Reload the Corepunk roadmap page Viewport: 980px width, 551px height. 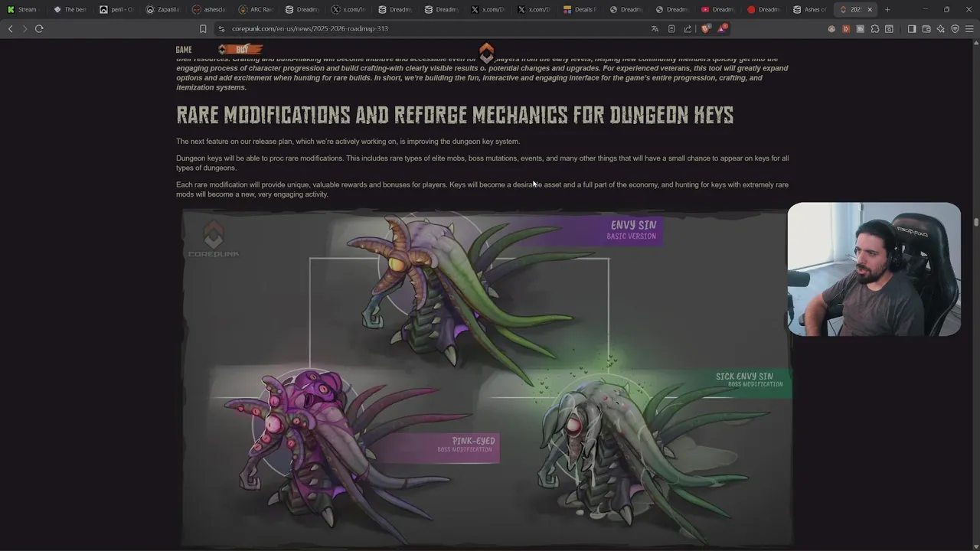point(39,28)
